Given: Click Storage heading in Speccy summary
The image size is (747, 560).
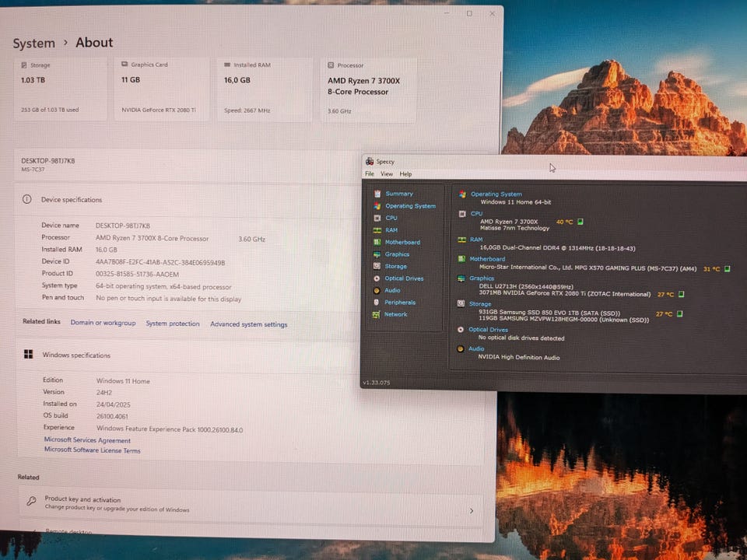Looking at the screenshot, I should [480, 304].
